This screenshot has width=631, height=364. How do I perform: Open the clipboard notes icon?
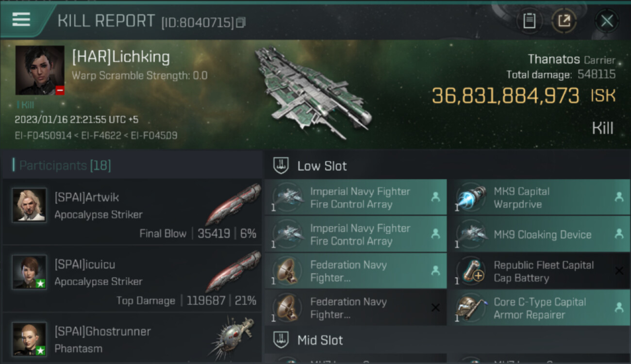tap(529, 21)
